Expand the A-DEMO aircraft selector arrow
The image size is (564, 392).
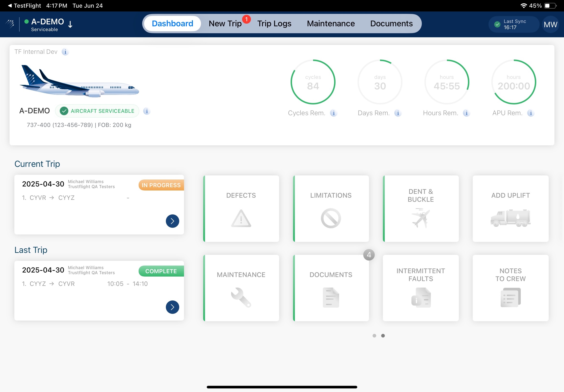click(70, 24)
